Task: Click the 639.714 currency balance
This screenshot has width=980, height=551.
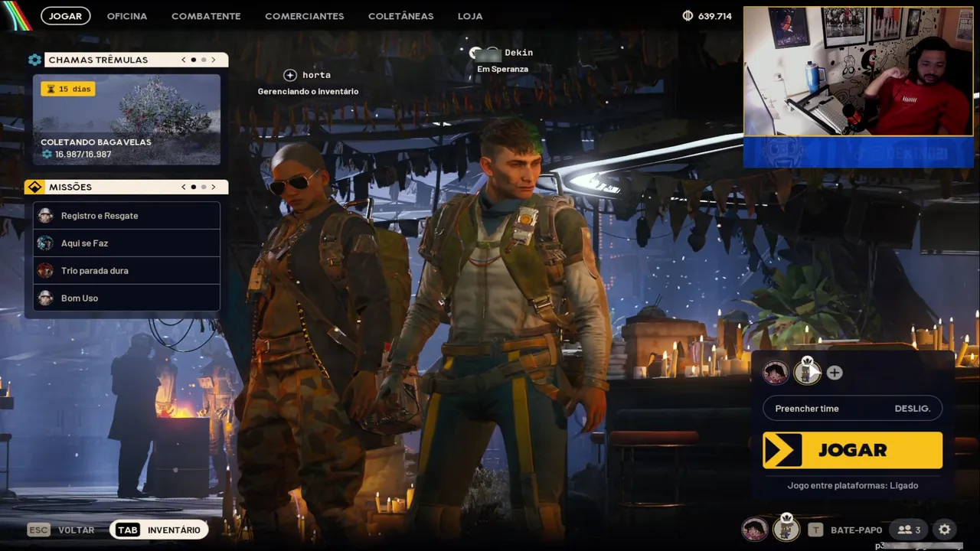Action: 715,15
